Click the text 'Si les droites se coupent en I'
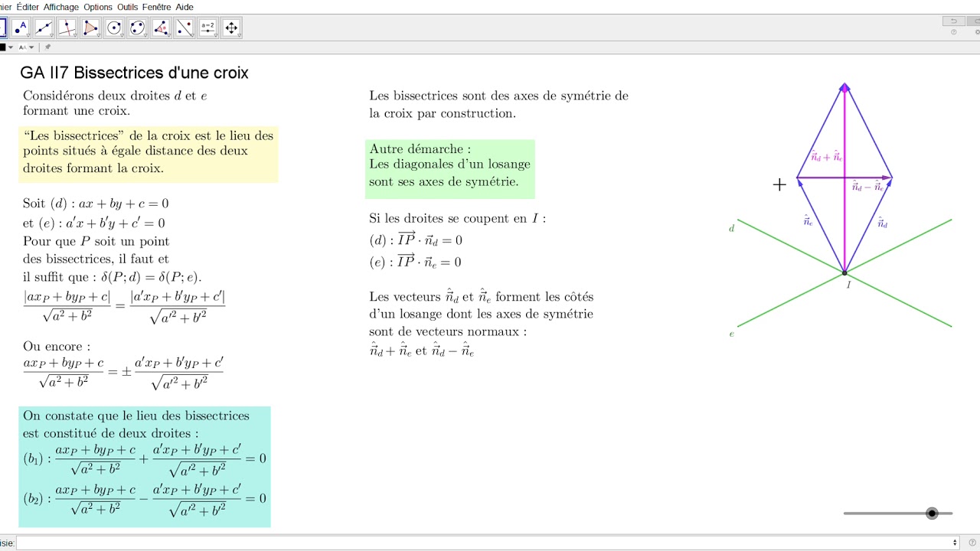 [x=458, y=218]
